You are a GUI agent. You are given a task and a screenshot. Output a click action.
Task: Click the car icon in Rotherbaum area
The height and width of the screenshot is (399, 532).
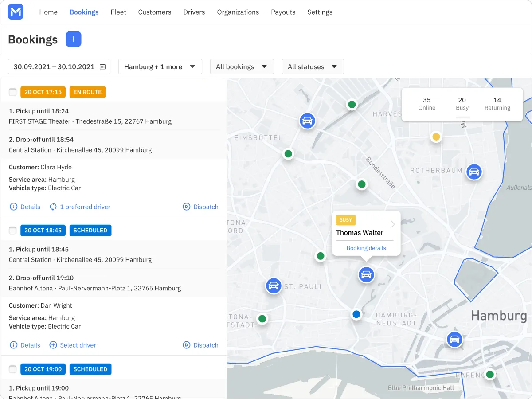[474, 172]
